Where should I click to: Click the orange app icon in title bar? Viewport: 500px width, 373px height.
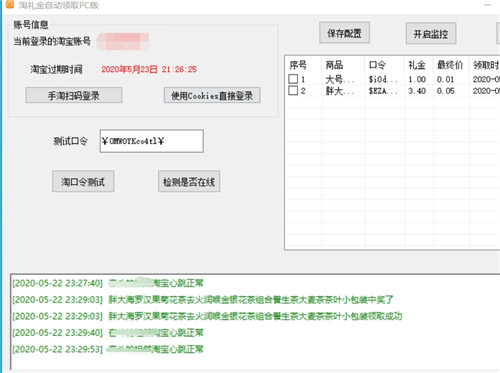[10, 4]
